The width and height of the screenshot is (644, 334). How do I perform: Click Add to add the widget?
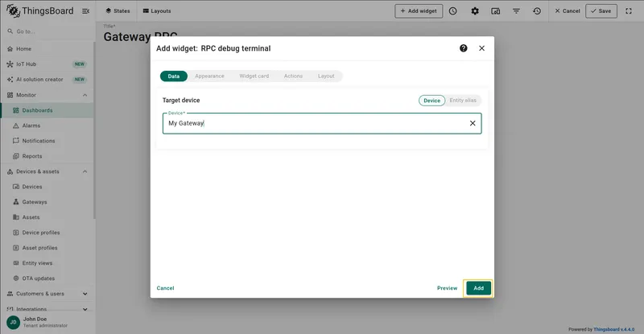[478, 288]
